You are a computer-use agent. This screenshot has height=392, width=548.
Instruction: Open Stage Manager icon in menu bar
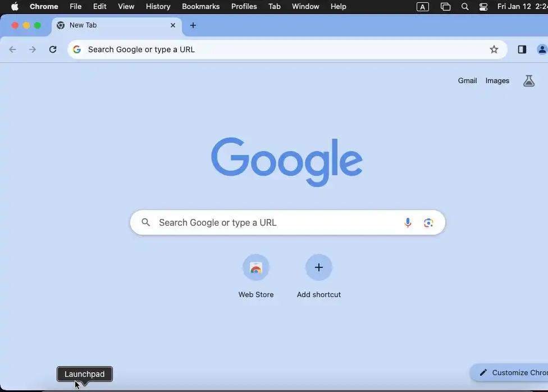point(445,7)
